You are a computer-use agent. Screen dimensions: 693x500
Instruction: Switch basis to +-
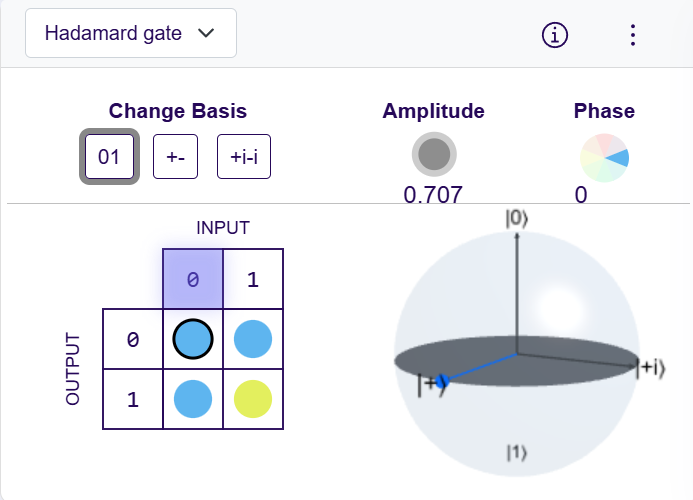[x=175, y=157]
